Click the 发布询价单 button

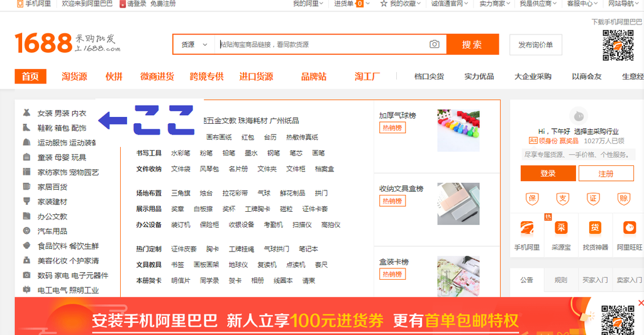click(x=536, y=45)
